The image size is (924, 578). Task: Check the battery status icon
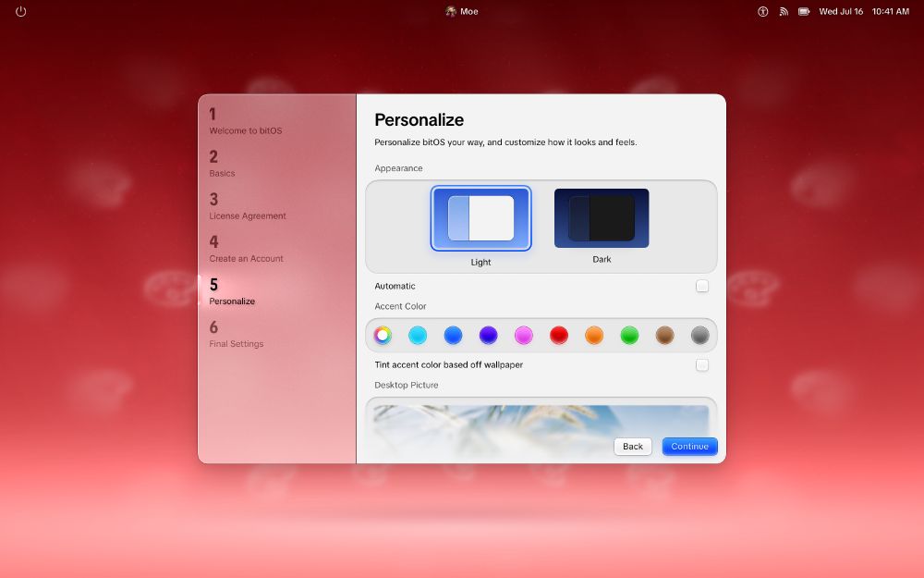tap(804, 11)
